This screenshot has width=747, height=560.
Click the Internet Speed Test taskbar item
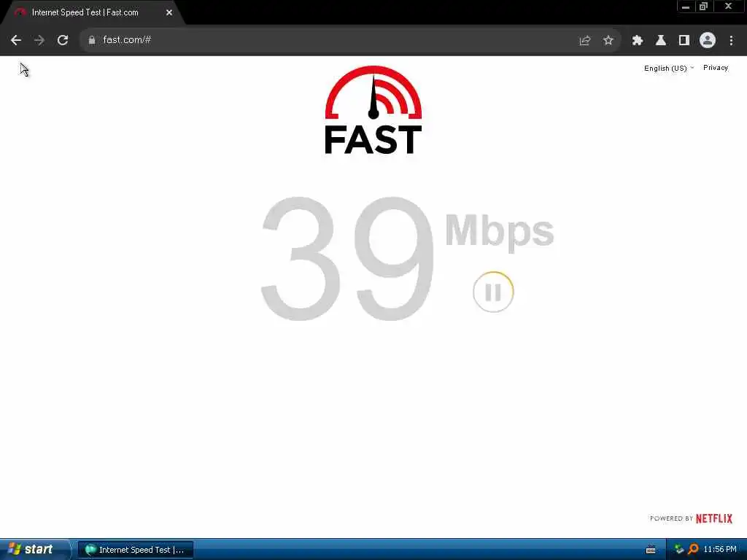[135, 550]
